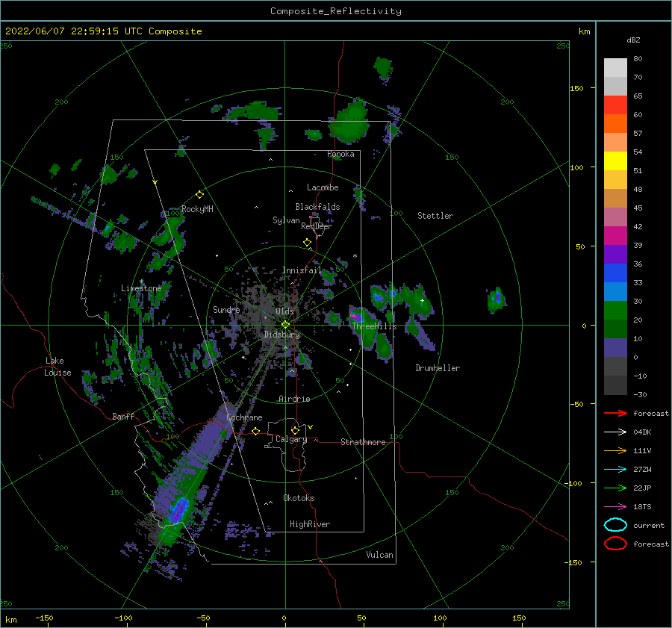
Task: Select the 39 dBZ purple color swatch
Action: pyautogui.click(x=615, y=254)
